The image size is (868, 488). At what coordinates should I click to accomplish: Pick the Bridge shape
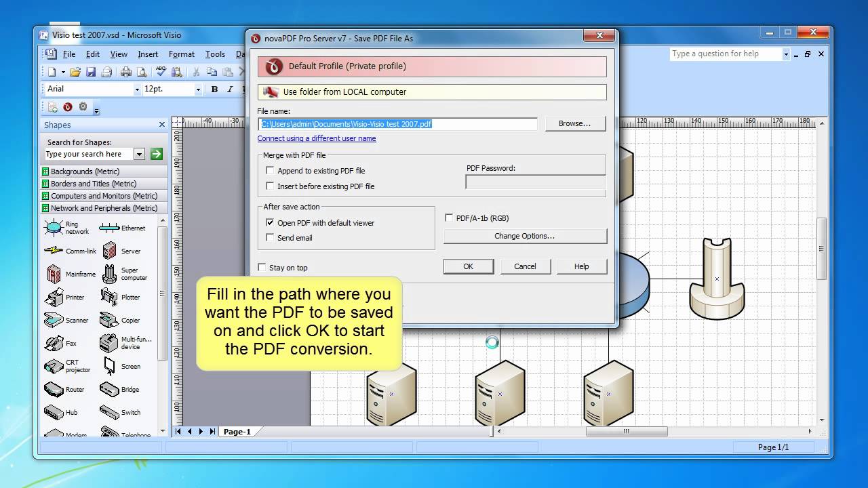point(120,389)
